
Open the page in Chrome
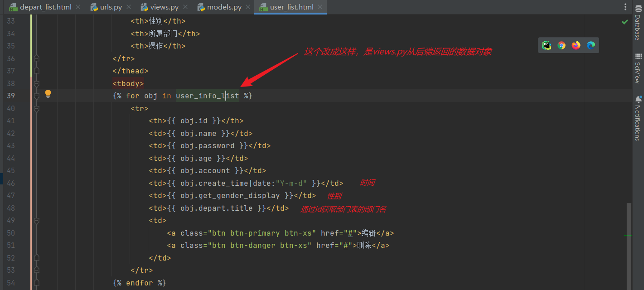click(x=562, y=45)
